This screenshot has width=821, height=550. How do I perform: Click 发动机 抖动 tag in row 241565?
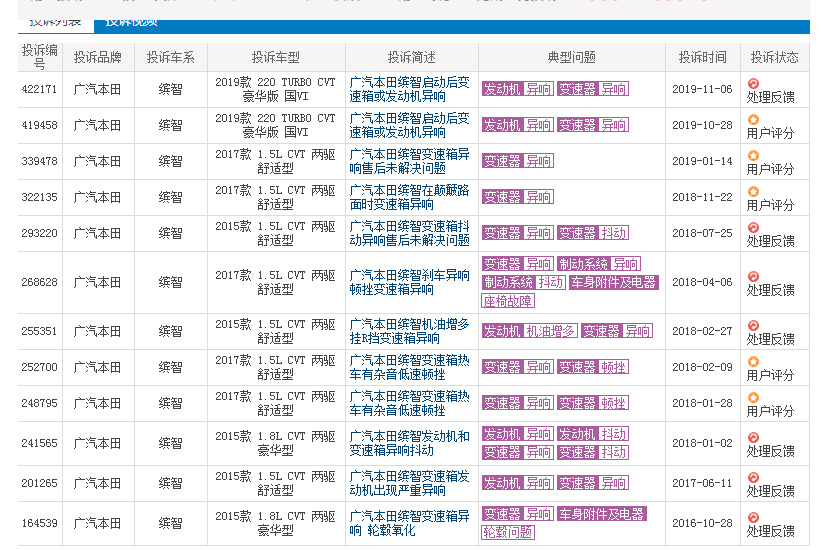click(593, 434)
